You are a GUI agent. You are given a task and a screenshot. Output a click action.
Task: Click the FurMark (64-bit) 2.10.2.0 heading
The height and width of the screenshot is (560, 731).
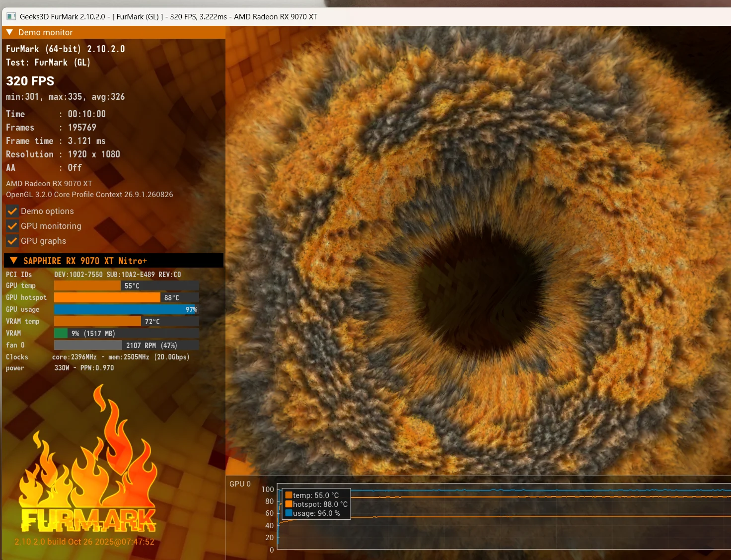tap(66, 49)
